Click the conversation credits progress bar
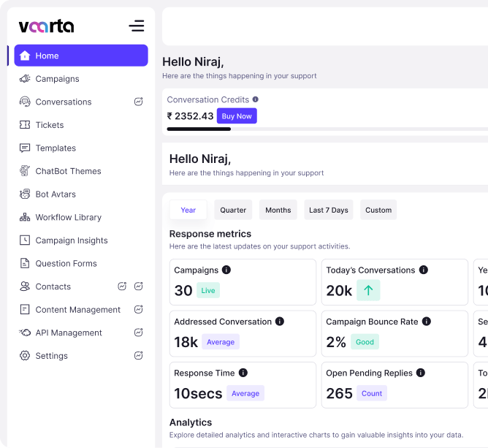 327,129
